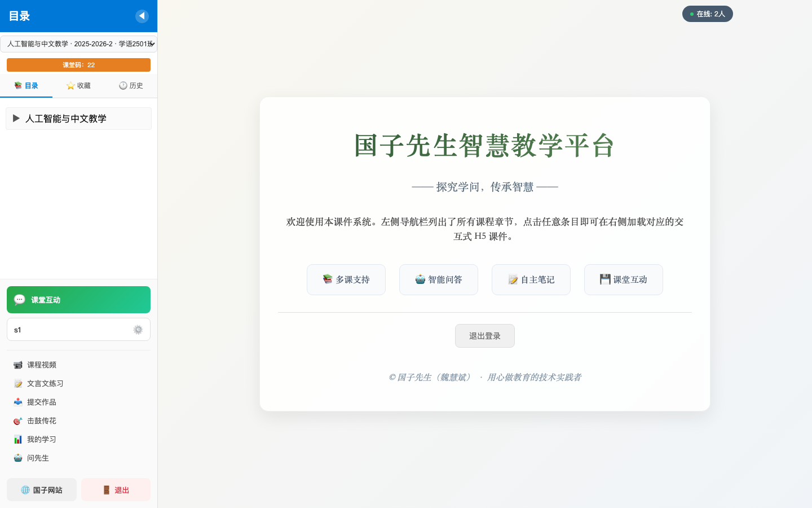Collapse the sidebar with the arrow button
The width and height of the screenshot is (812, 508).
pos(142,16)
